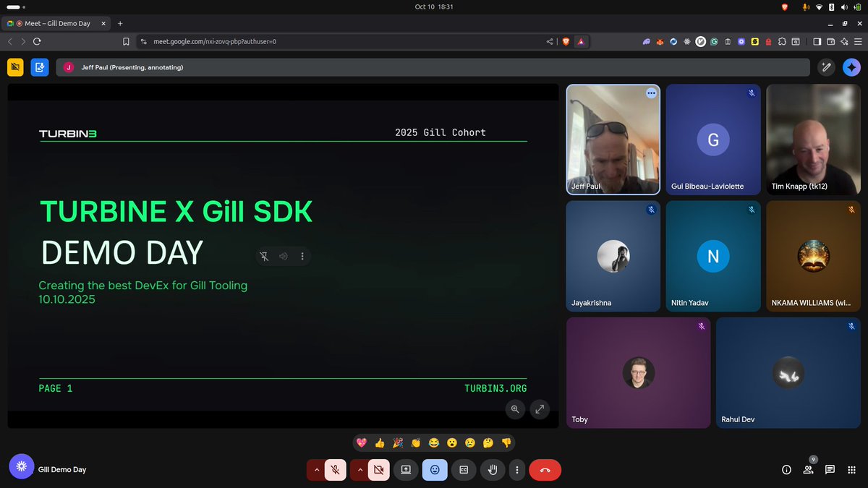Open Brave Rewards triangle icon

click(x=580, y=42)
